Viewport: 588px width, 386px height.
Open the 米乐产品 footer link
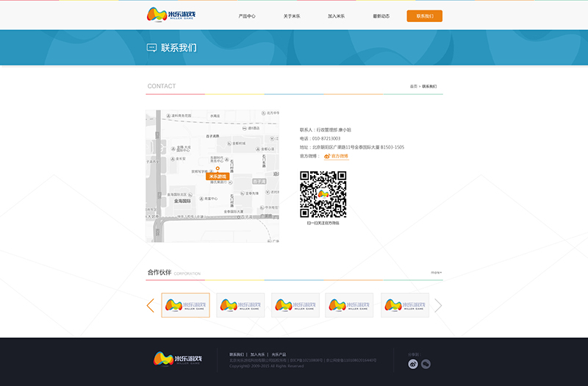(279, 354)
